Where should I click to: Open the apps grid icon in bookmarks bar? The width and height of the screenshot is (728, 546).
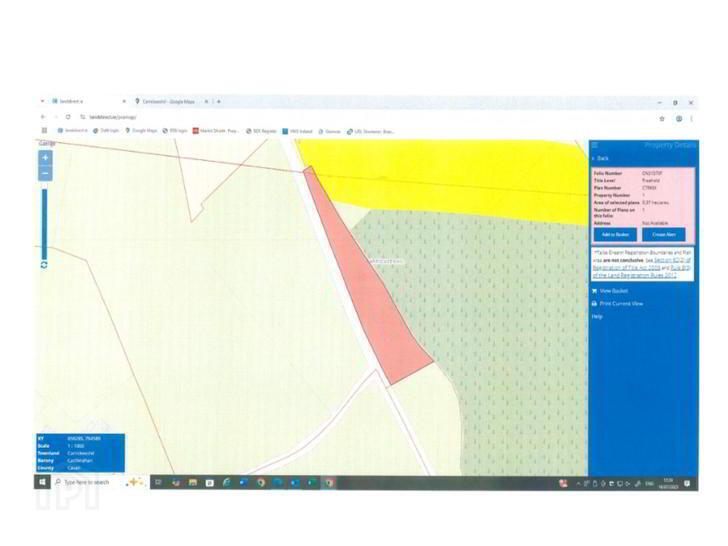pyautogui.click(x=45, y=131)
